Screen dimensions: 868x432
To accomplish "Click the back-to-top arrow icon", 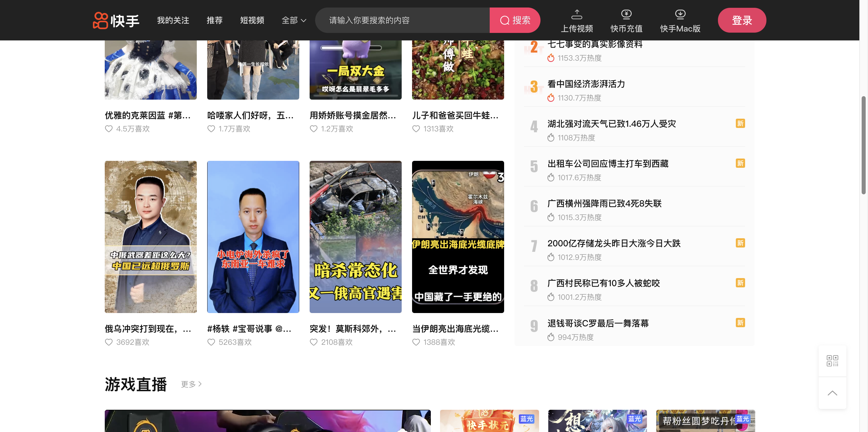I will click(832, 393).
